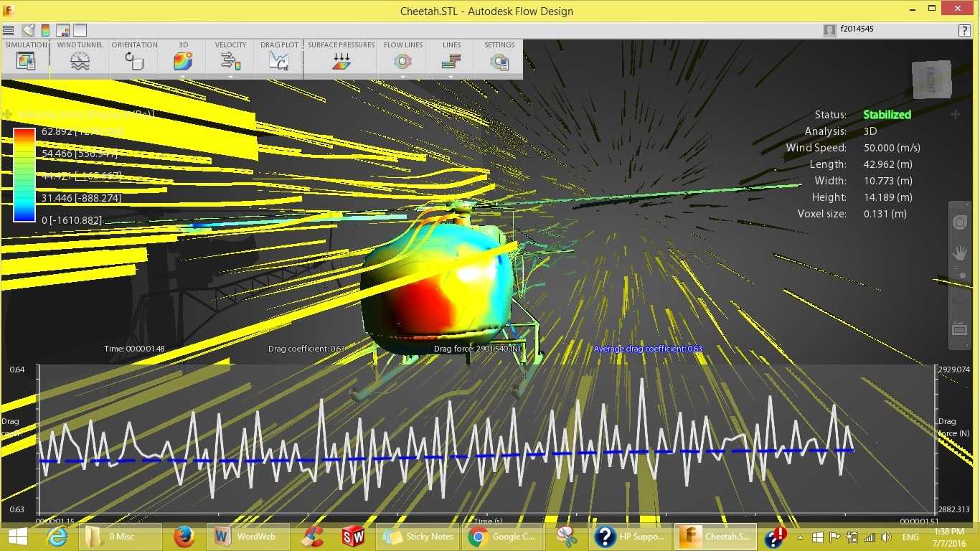
Task: Click the velocity color legend bar
Action: [x=24, y=175]
